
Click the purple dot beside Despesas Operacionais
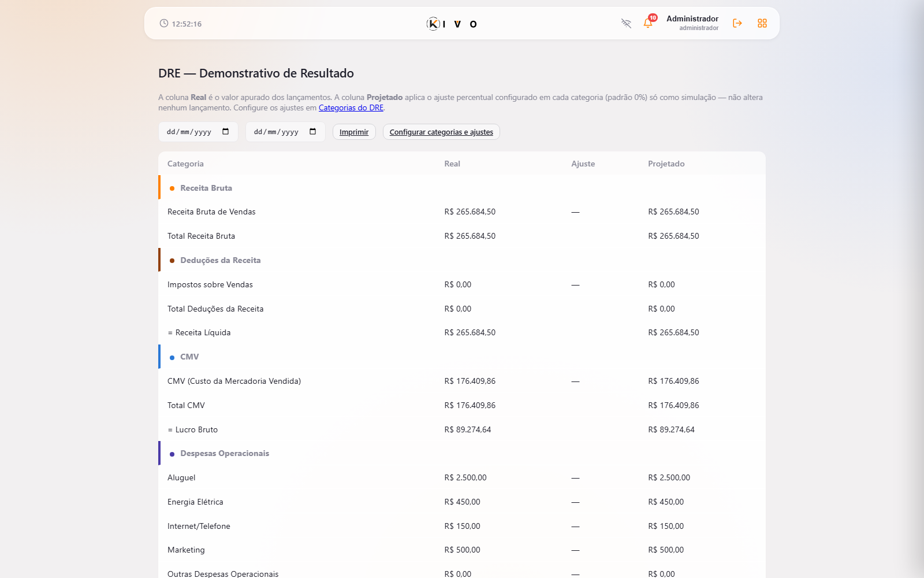coord(172,454)
